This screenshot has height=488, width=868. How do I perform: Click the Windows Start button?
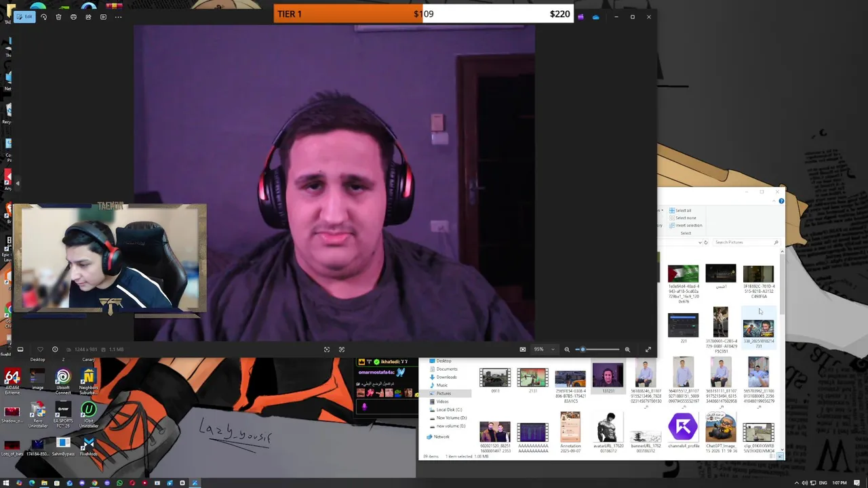click(6, 483)
